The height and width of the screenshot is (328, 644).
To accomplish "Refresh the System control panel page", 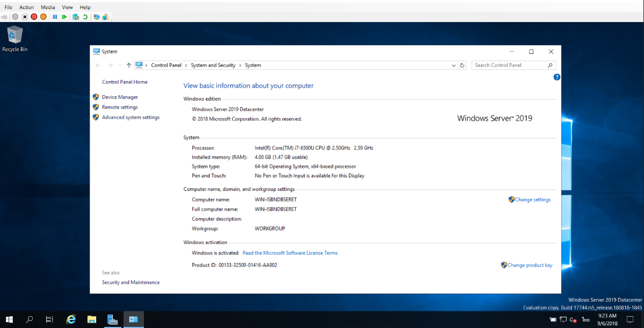I will (462, 66).
